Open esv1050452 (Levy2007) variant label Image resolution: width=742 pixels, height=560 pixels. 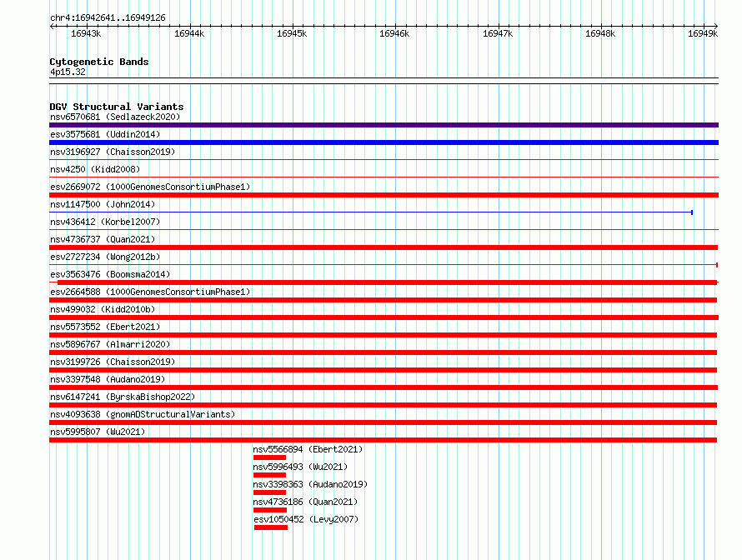[306, 519]
